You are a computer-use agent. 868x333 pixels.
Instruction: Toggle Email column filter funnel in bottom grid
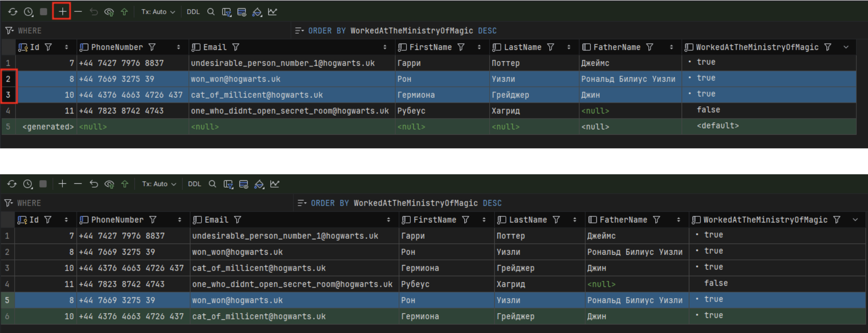click(237, 220)
